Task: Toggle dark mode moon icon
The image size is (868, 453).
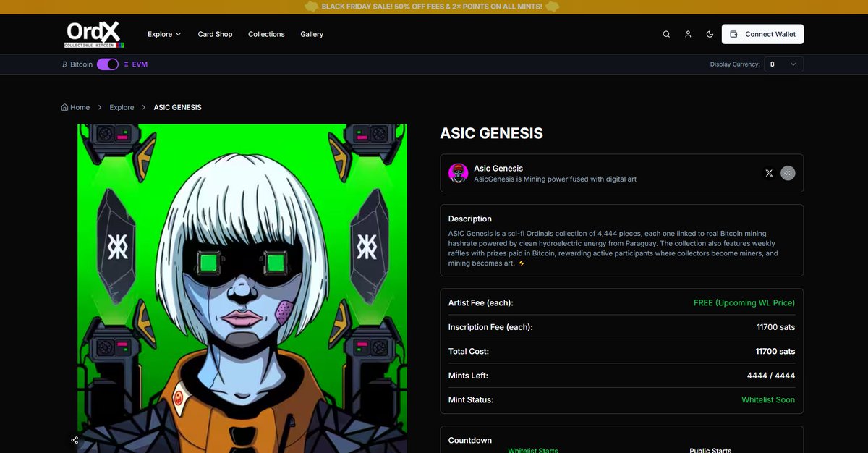Action: 710,34
